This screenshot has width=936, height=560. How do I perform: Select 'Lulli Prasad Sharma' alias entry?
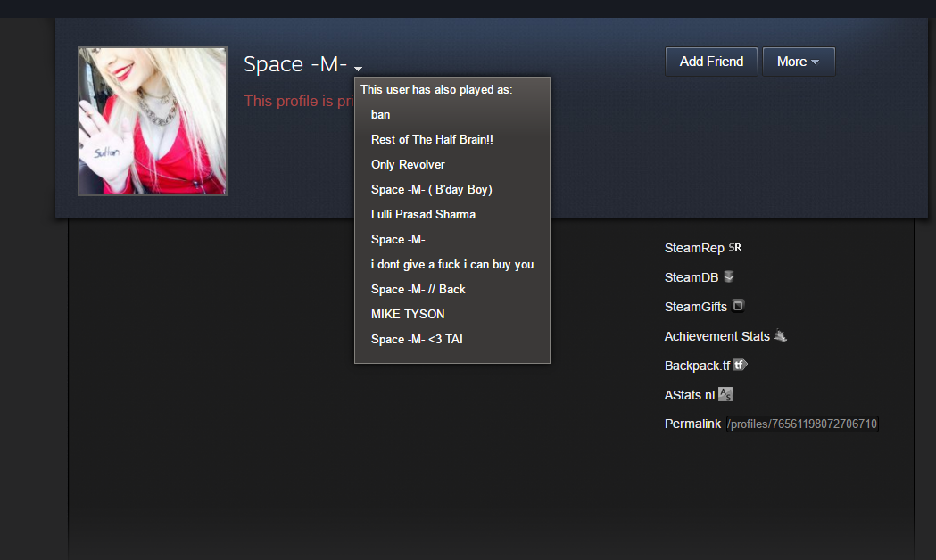pos(423,215)
